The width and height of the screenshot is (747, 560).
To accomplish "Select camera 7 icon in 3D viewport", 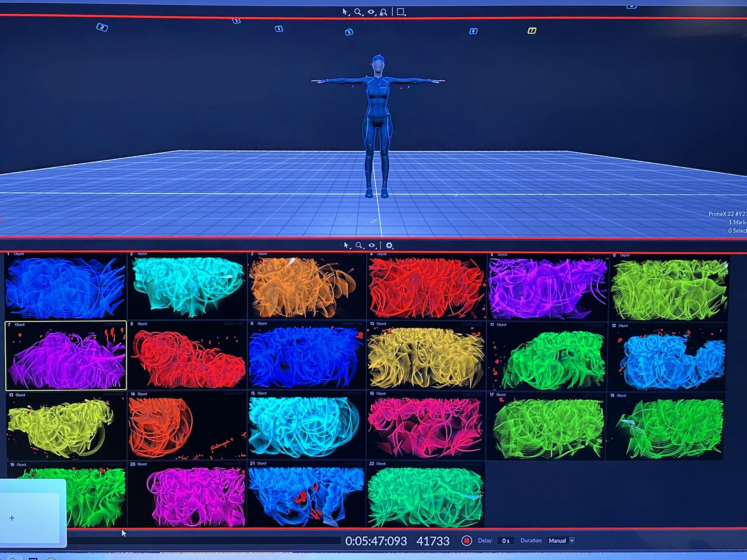I will (532, 31).
